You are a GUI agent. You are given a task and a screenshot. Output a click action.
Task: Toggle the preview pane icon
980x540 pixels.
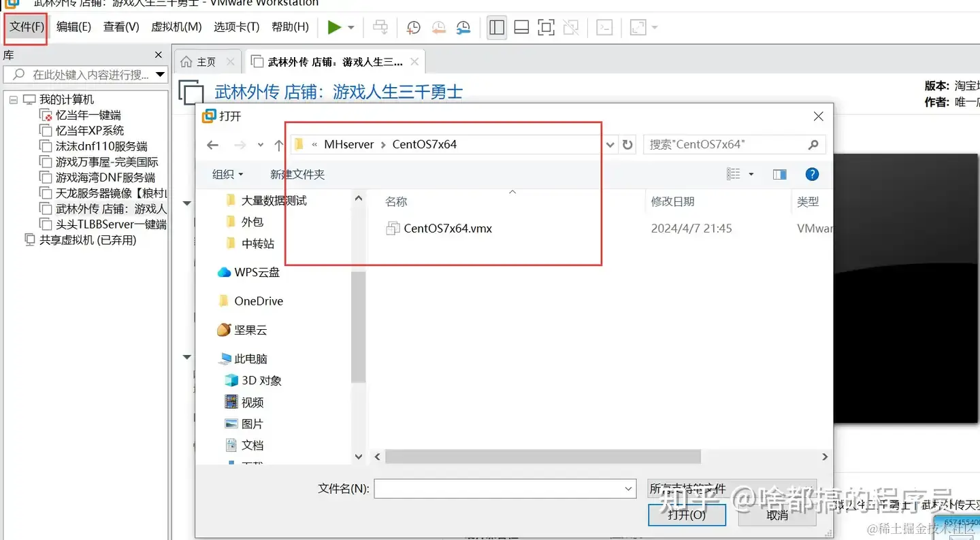(780, 175)
